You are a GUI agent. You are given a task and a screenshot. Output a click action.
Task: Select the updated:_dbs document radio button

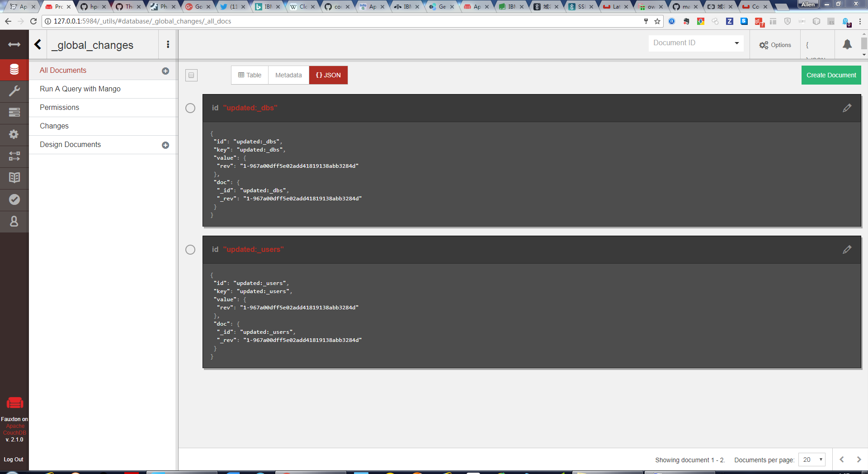[x=190, y=108]
